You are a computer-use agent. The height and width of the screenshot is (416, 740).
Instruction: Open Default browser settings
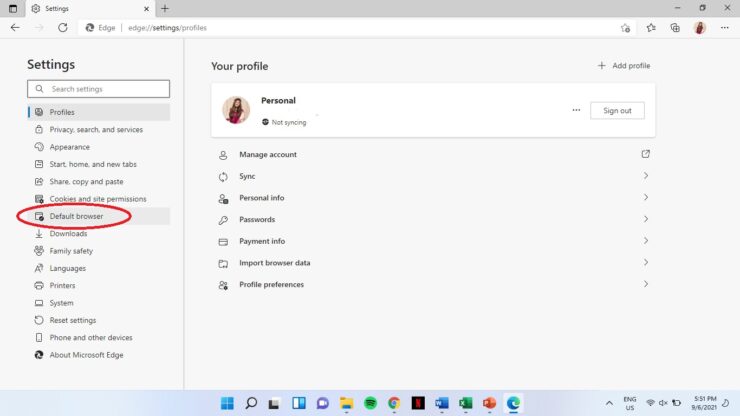99,216
